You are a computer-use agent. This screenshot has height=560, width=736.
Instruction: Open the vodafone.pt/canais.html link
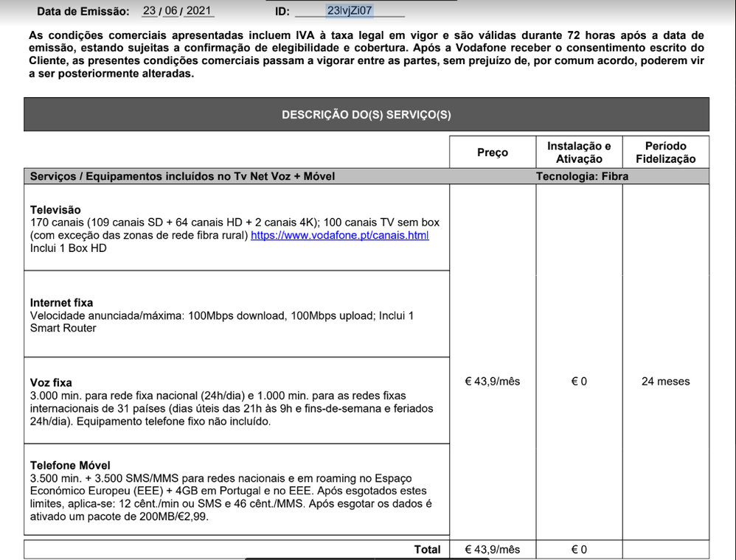coord(339,235)
